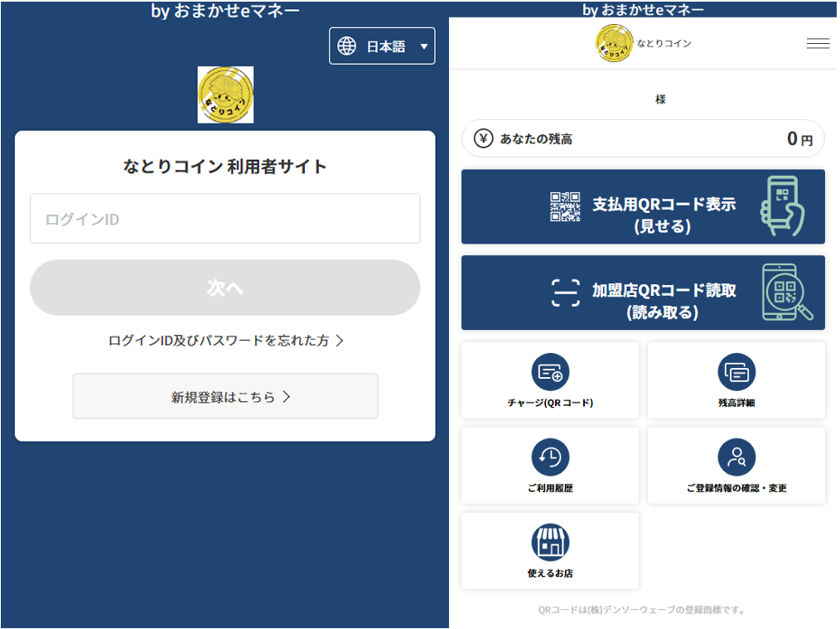Open 使えるお店 shop icon

tap(550, 542)
